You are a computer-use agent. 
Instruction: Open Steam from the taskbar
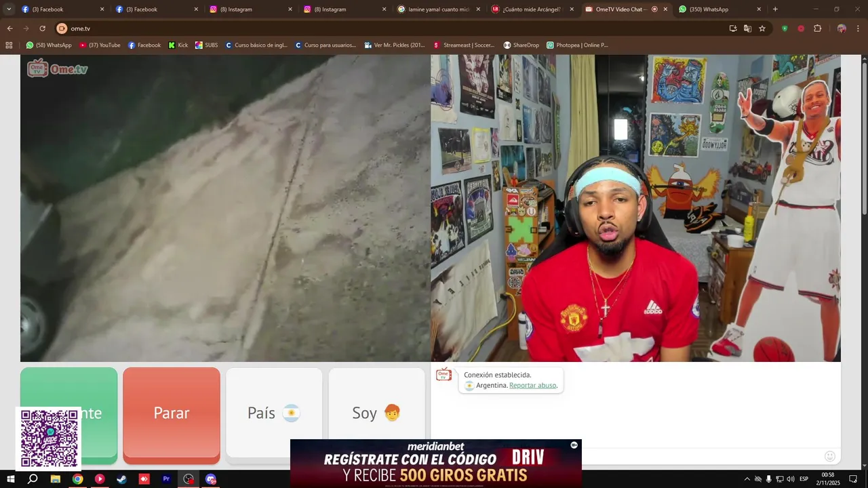(122, 479)
